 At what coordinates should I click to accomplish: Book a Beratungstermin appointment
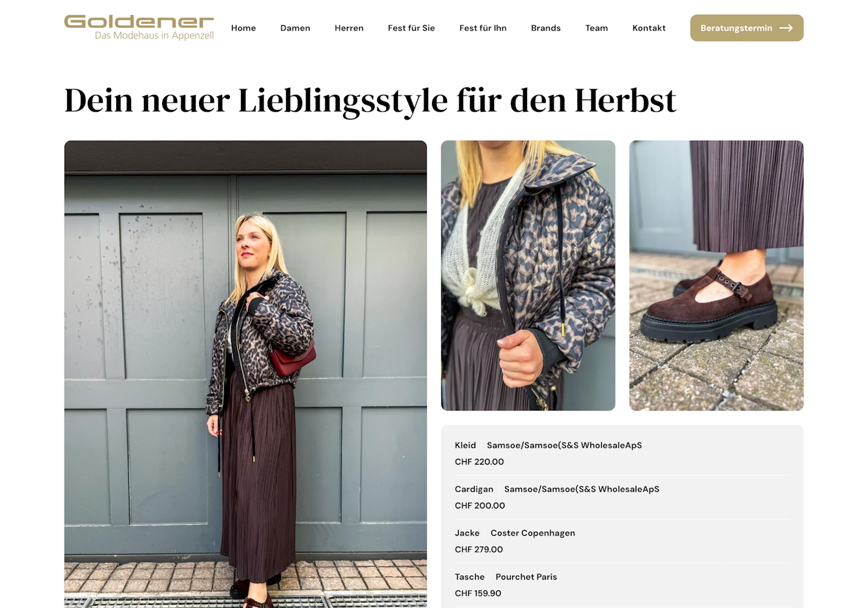(x=747, y=28)
